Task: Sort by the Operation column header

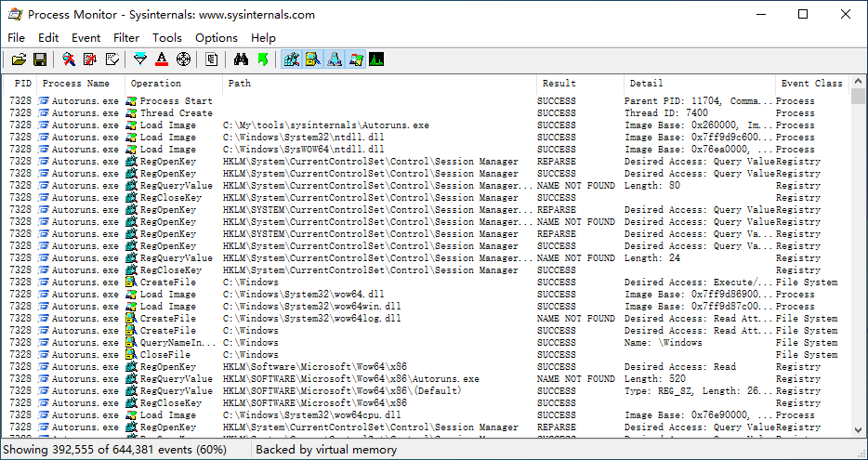Action: click(174, 84)
